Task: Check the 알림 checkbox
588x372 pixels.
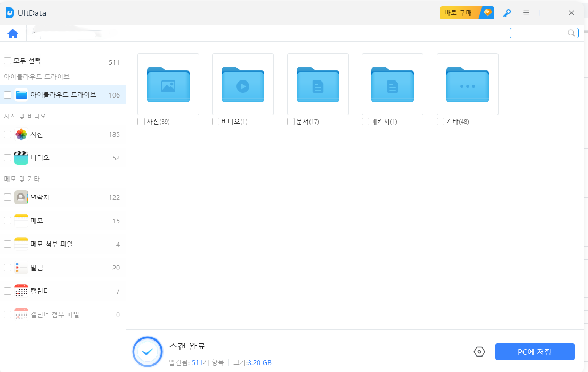Action: 7,268
